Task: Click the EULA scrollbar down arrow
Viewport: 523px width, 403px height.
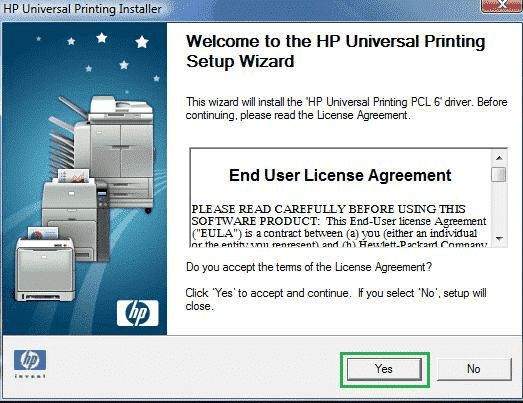Action: [499, 238]
